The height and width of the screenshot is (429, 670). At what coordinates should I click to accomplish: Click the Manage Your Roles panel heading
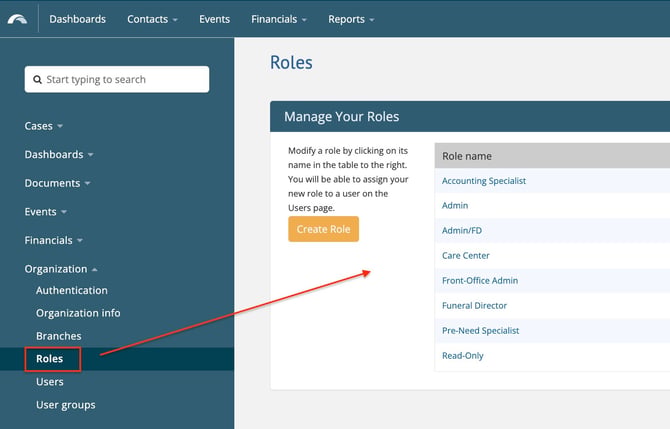coord(341,117)
